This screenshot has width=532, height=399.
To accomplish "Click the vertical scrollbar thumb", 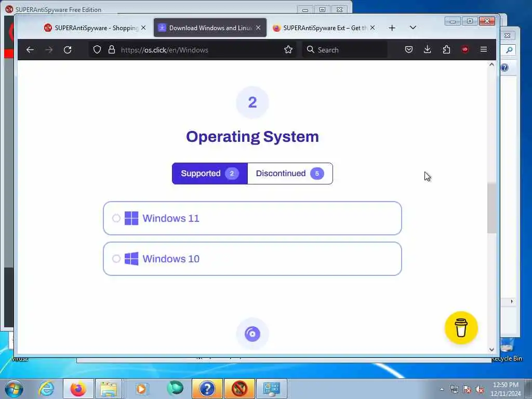I will (x=491, y=208).
